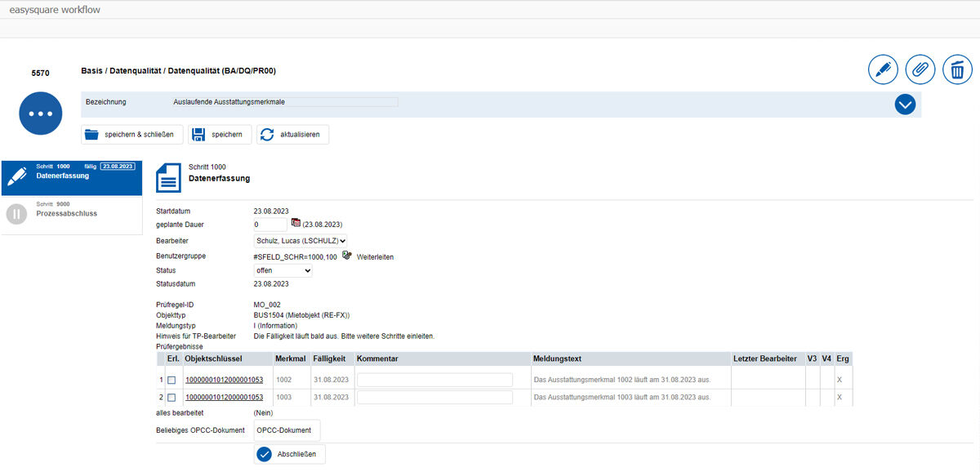Open the Bearbeiter dropdown Schulz, Lucas

301,241
